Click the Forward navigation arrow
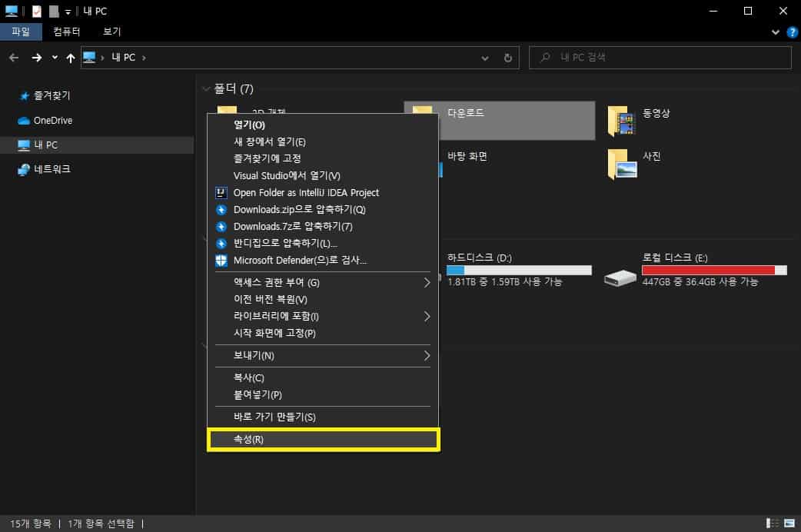Image resolution: width=801 pixels, height=532 pixels. [36, 58]
